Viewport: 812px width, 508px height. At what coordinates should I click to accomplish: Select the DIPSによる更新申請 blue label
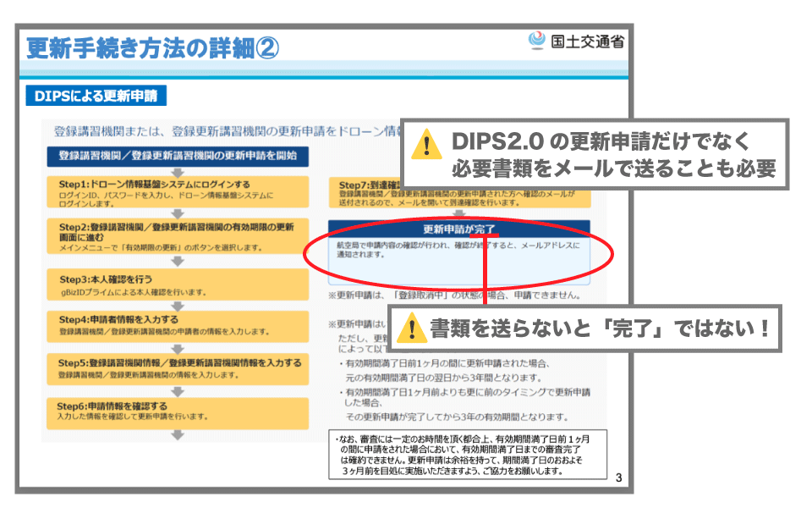point(96,96)
